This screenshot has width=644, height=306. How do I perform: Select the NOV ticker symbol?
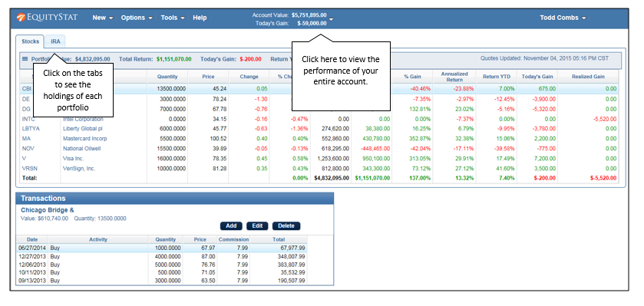pyautogui.click(x=27, y=148)
